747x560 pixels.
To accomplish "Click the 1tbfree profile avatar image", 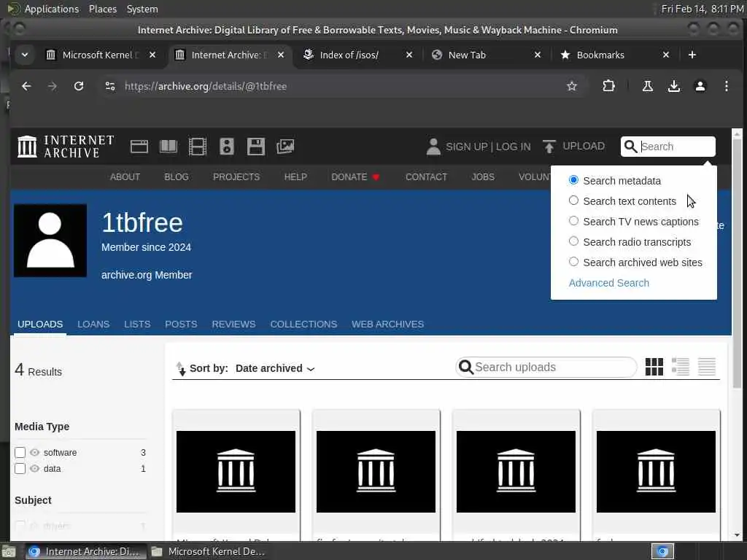I will click(50, 241).
